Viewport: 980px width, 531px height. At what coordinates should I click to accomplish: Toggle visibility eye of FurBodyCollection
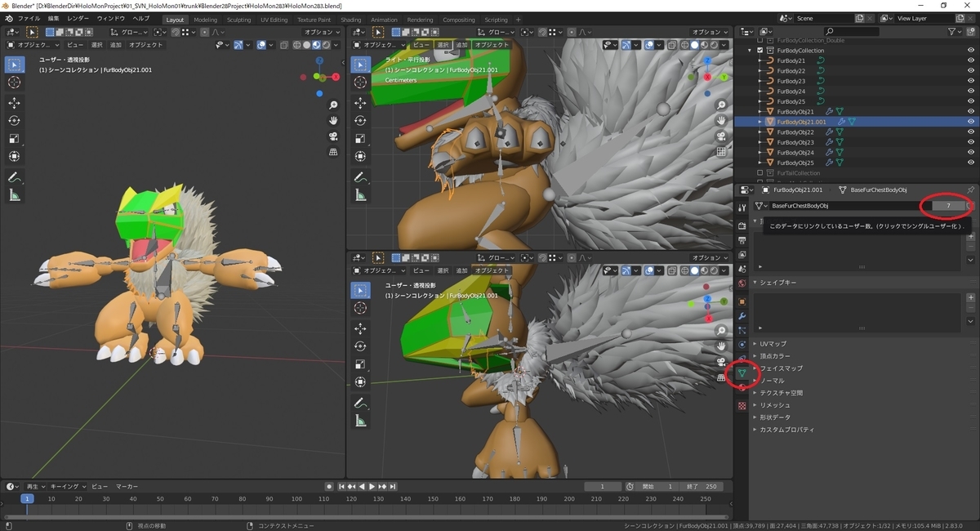[x=970, y=51]
